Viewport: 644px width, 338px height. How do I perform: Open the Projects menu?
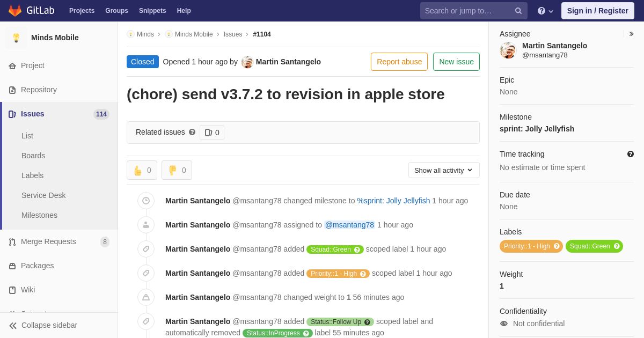pyautogui.click(x=82, y=11)
